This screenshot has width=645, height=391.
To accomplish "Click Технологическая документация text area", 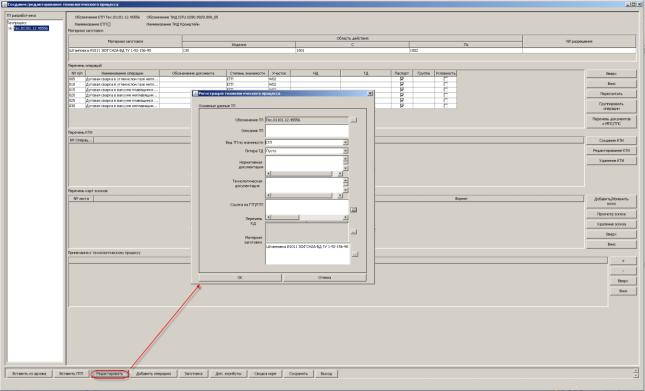I will 304,185.
